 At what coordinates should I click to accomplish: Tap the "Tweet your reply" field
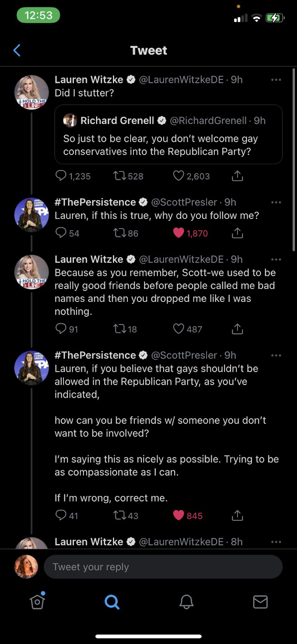coord(163,567)
